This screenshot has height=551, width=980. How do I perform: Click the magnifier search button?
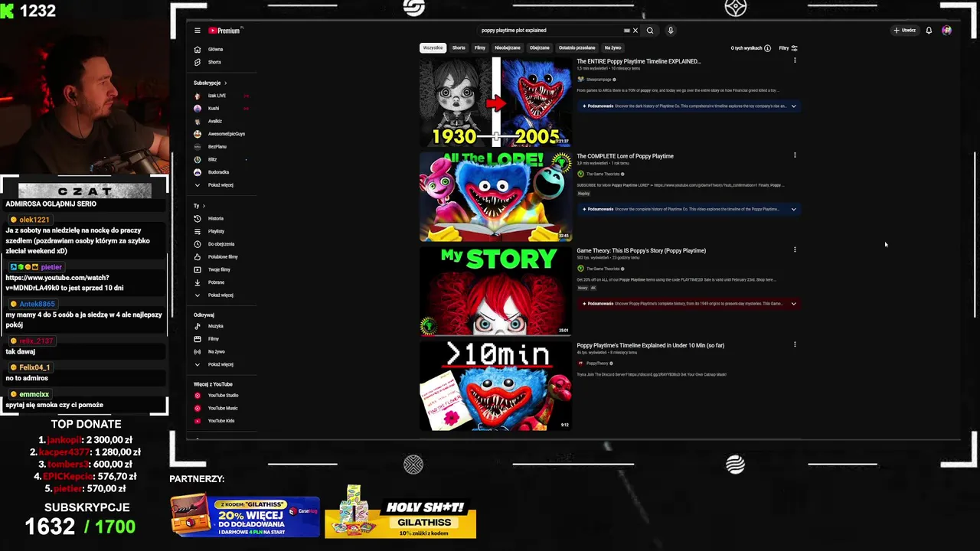point(650,31)
